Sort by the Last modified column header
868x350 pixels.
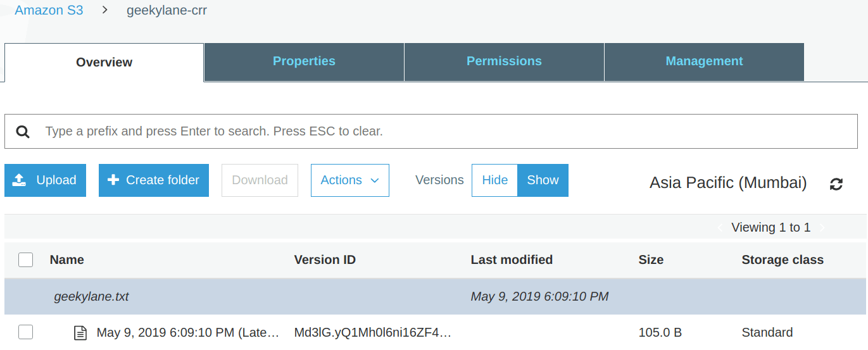pos(512,259)
